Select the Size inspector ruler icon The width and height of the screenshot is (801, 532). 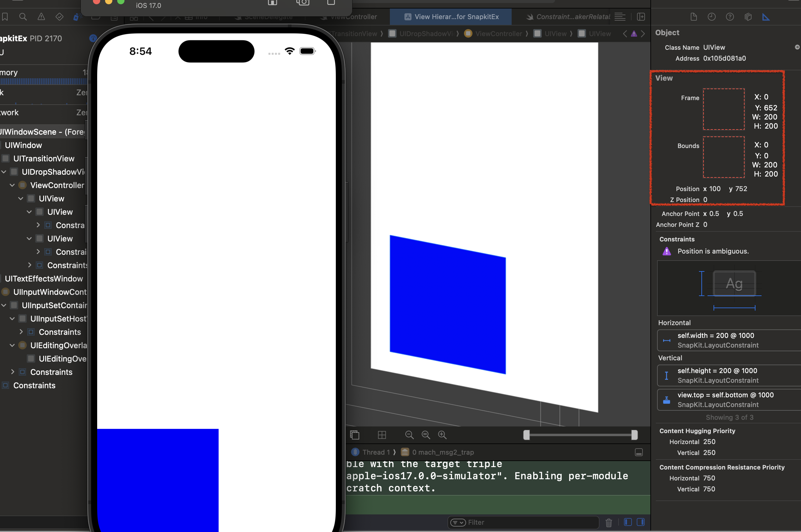pos(766,17)
